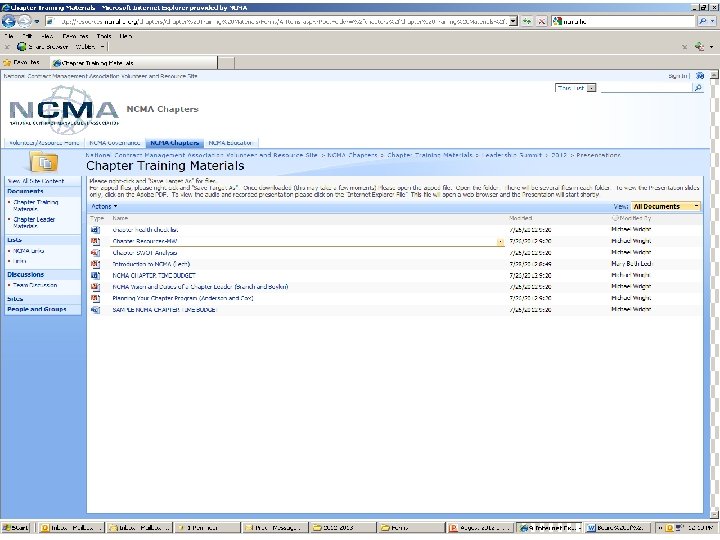720x540 pixels.
Task: Open the Actions dropdown menu
Action: 104,207
